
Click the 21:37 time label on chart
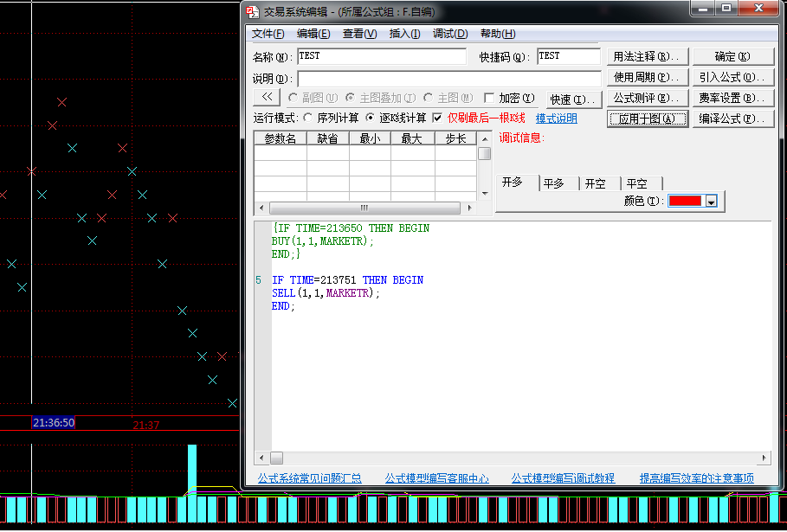point(146,426)
